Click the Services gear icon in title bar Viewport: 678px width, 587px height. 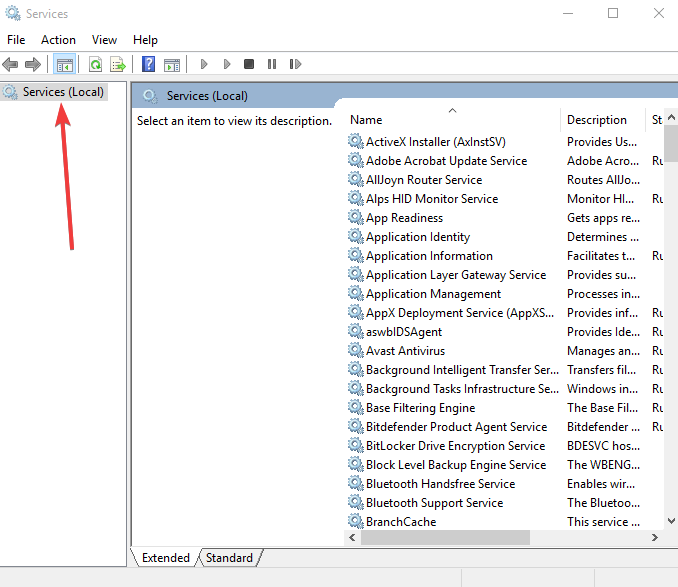pyautogui.click(x=13, y=13)
